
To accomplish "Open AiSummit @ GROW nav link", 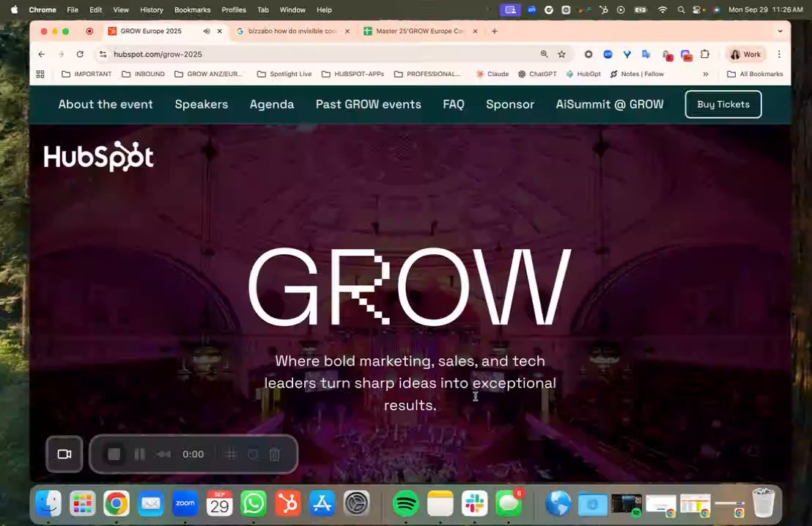I will [610, 104].
